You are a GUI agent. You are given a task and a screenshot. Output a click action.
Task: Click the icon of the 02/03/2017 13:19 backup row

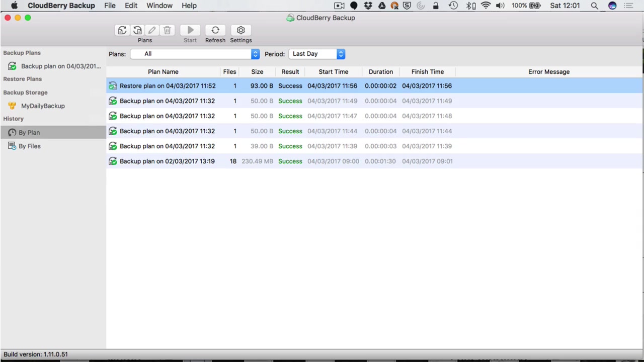113,161
